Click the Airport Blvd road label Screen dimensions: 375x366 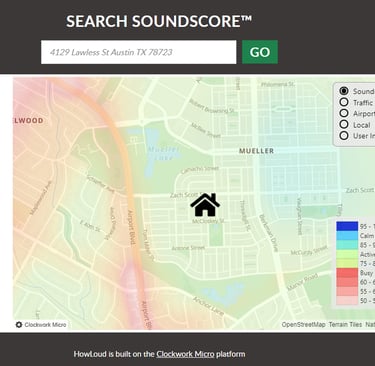[x=131, y=228]
